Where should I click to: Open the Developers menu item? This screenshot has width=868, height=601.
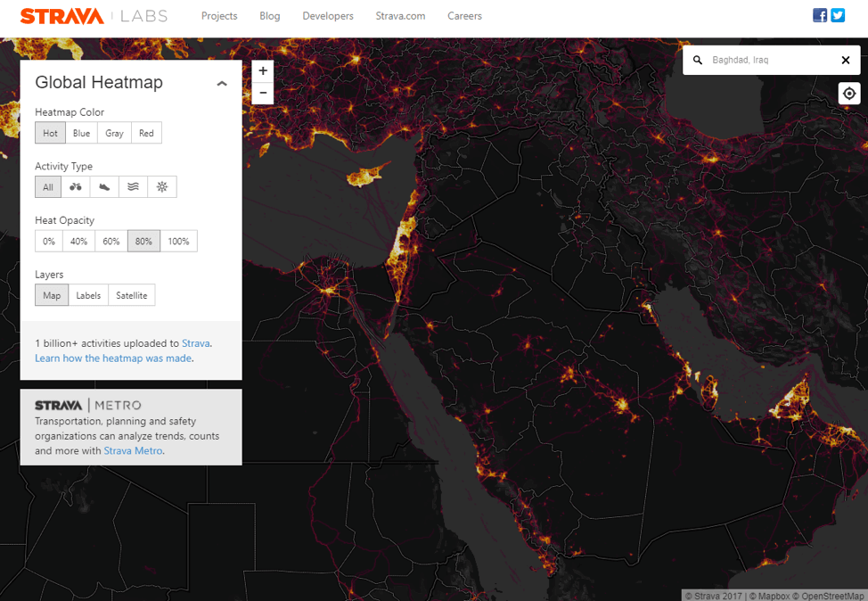tap(328, 16)
